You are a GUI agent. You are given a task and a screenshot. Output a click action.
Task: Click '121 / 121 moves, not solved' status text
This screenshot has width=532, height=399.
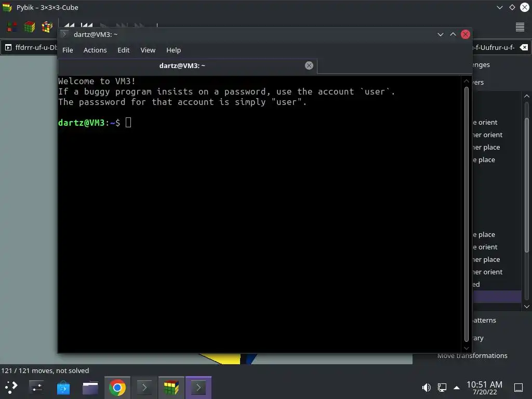click(45, 370)
